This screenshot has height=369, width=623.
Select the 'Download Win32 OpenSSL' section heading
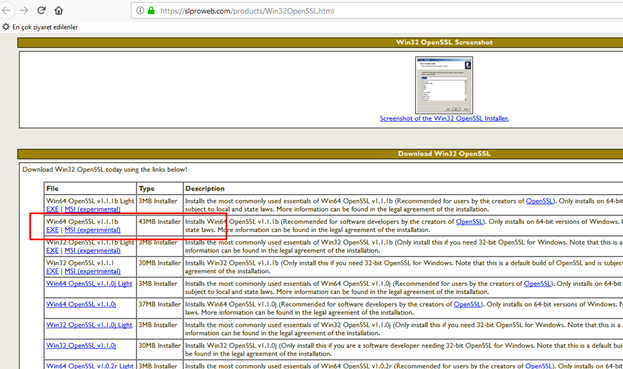point(444,154)
